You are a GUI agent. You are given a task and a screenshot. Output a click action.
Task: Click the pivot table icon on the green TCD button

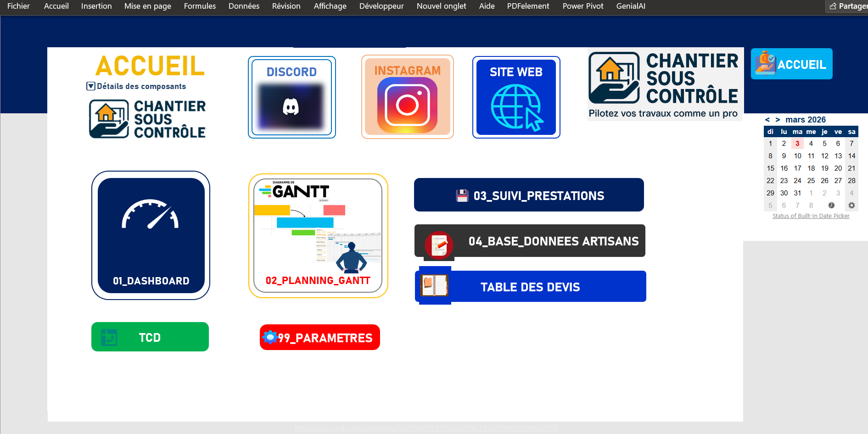109,337
